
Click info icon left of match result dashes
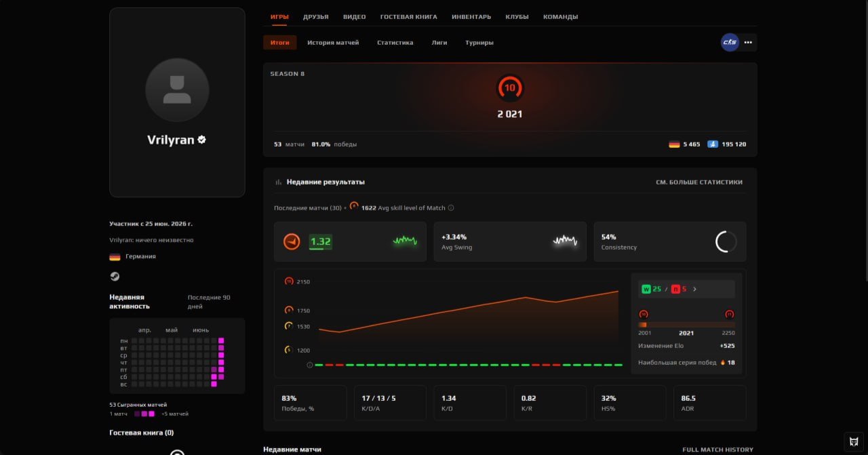(310, 365)
